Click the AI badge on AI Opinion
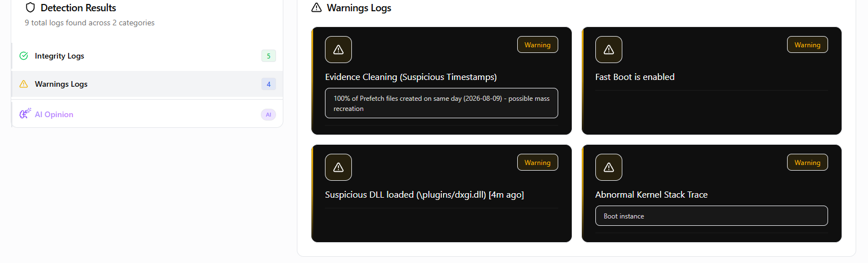868x263 pixels. click(x=268, y=114)
